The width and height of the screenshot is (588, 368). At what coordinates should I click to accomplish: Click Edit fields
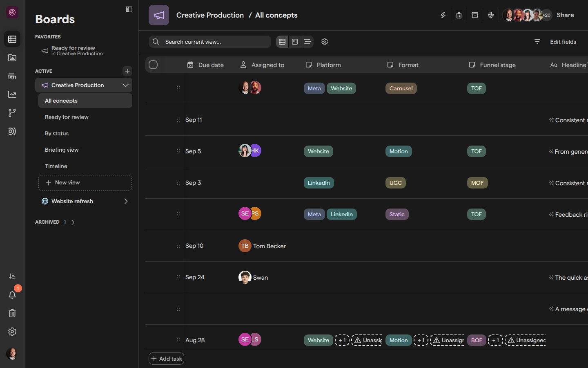pyautogui.click(x=563, y=42)
